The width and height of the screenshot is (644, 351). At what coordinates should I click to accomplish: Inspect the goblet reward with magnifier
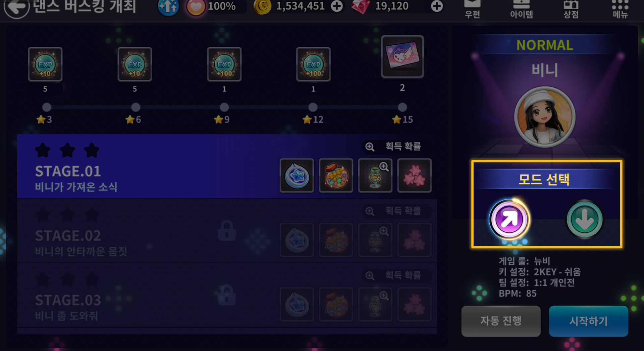[375, 175]
